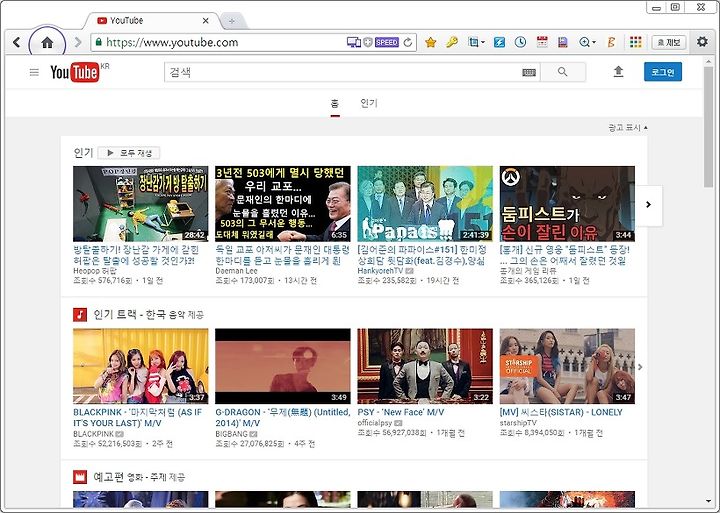Go forward using the browser forward arrow

pos(78,42)
